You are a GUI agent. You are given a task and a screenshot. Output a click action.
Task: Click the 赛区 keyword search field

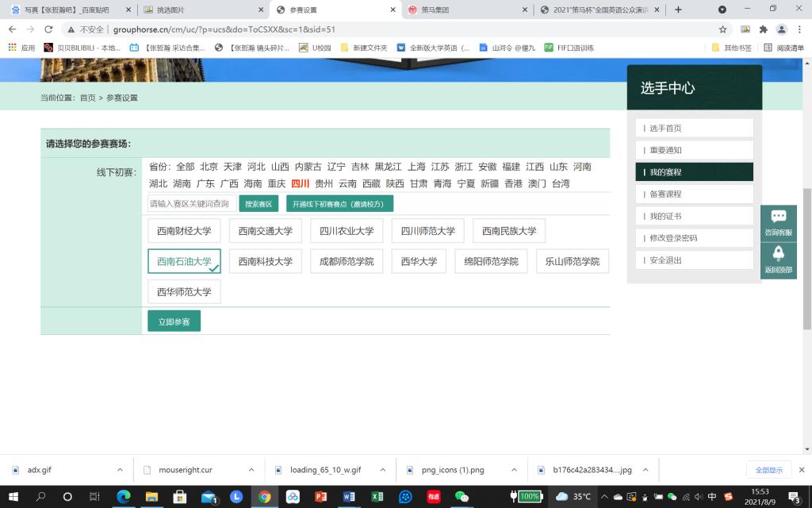tap(192, 204)
